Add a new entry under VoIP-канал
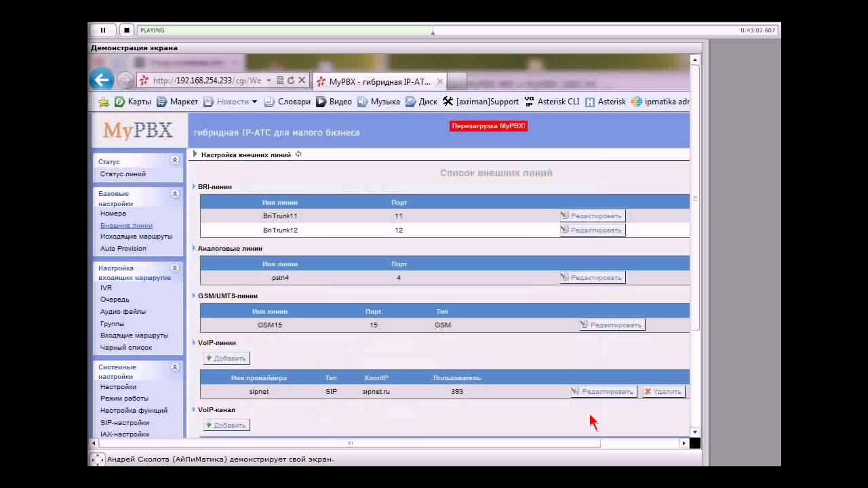Screen dimensions: 868x488 coord(226,425)
